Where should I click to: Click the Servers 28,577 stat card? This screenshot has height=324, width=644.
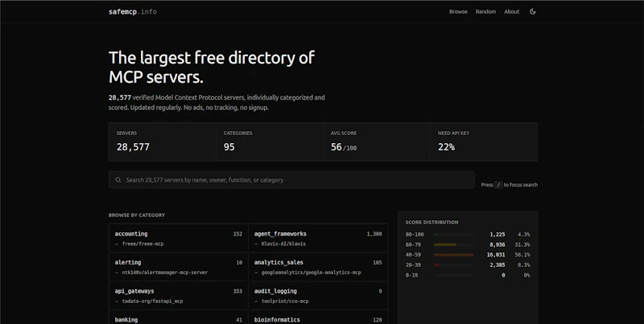tap(163, 142)
